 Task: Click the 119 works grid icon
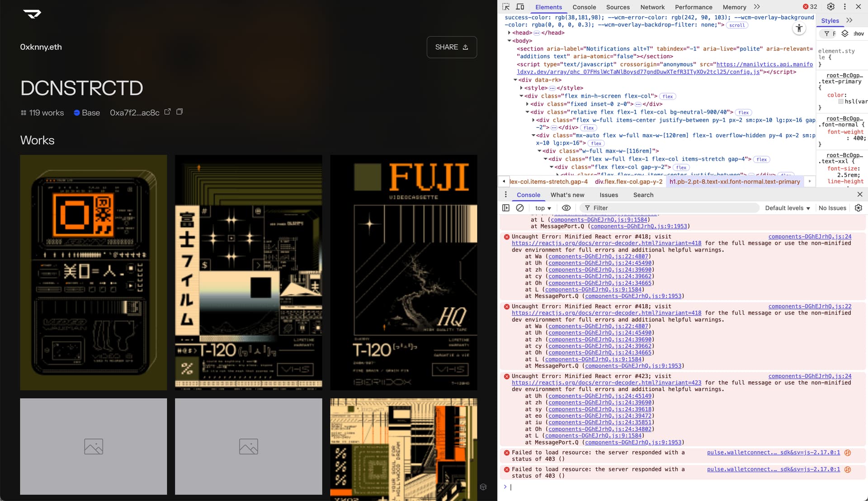[x=24, y=112]
